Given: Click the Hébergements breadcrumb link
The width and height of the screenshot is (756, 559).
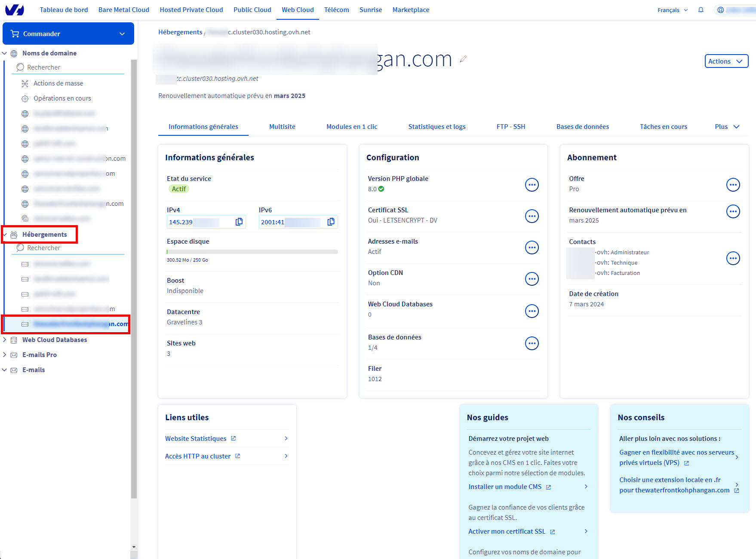Looking at the screenshot, I should click(180, 32).
